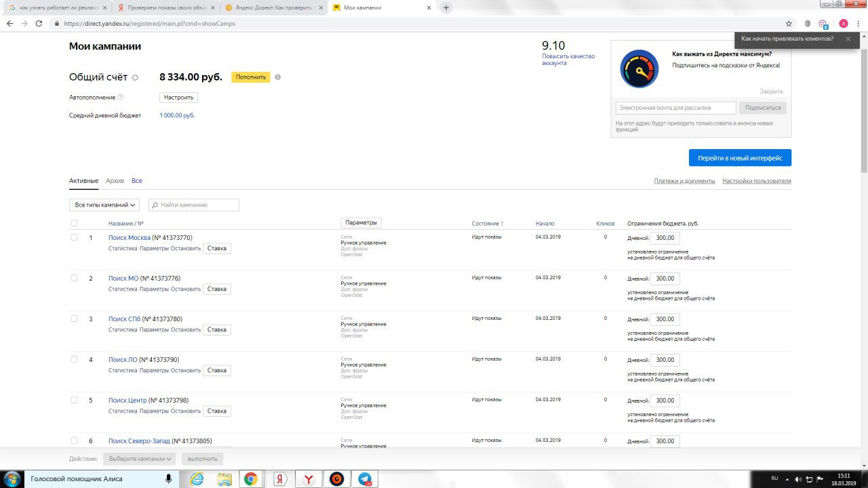Dismiss the Как начать привлекать клиентов tooltip
Image resolution: width=868 pixels, height=488 pixels.
click(x=848, y=39)
